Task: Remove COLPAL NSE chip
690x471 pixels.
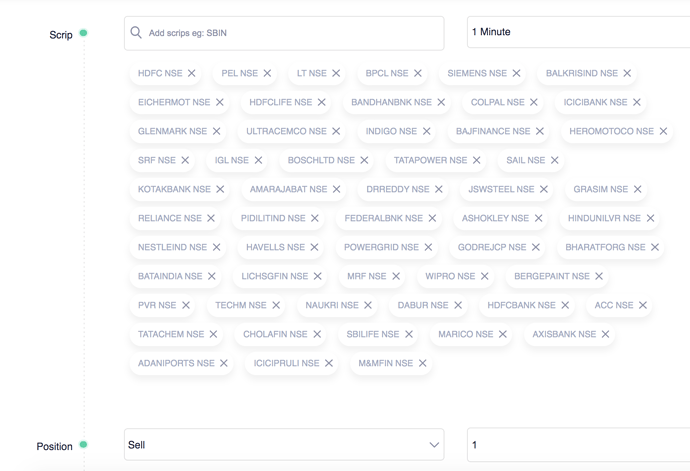Action: pyautogui.click(x=534, y=102)
